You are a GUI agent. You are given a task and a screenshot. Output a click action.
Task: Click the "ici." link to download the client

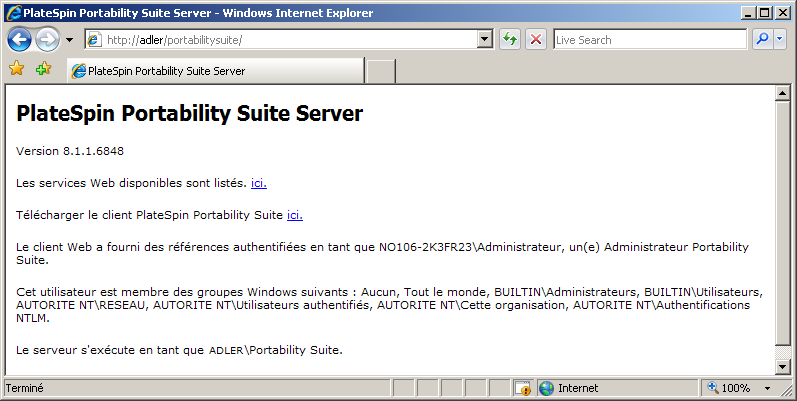295,215
